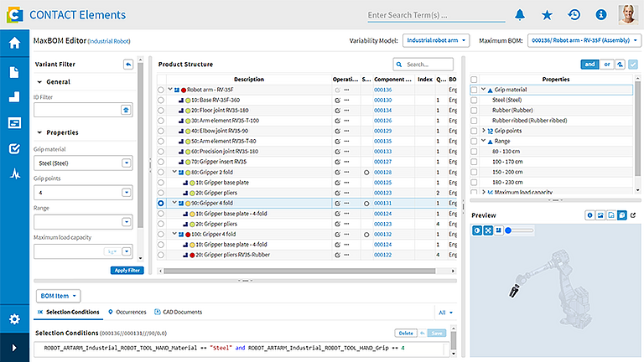Select the document preview mode icon

(611, 215)
